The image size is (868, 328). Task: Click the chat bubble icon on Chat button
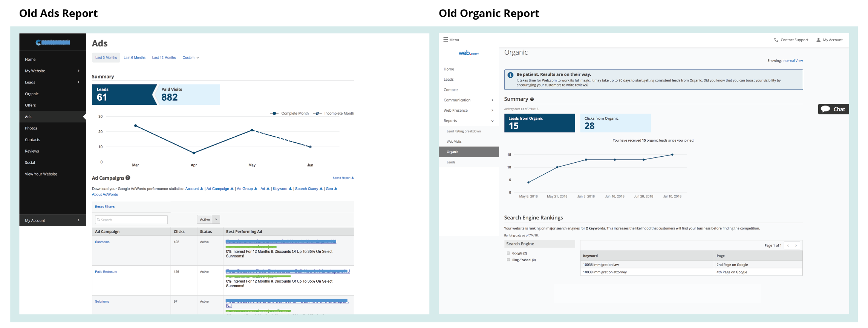pos(825,109)
